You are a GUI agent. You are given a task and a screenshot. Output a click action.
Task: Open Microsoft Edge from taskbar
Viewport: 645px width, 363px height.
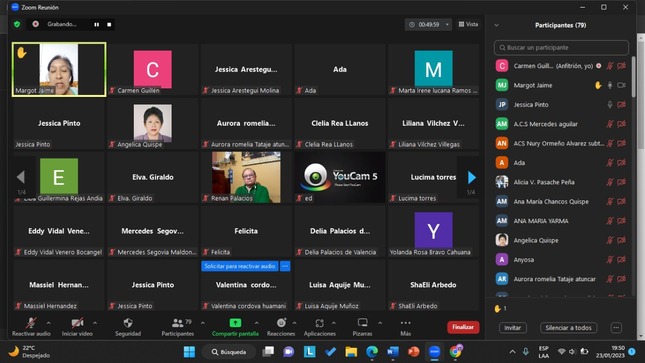372,352
